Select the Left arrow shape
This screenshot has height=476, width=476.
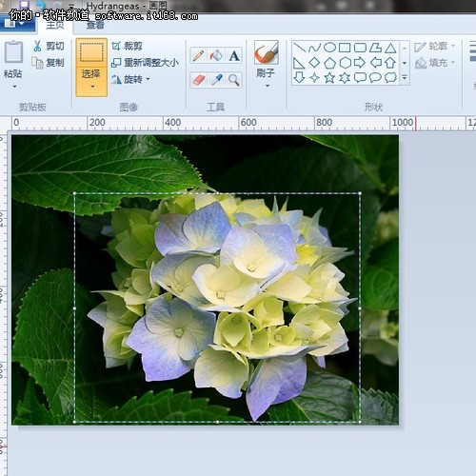376,63
